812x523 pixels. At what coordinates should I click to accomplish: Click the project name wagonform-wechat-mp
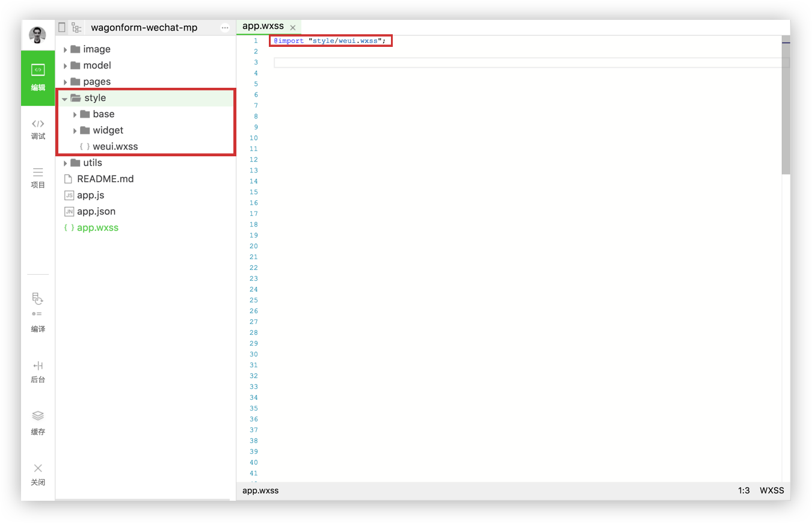[x=144, y=28]
